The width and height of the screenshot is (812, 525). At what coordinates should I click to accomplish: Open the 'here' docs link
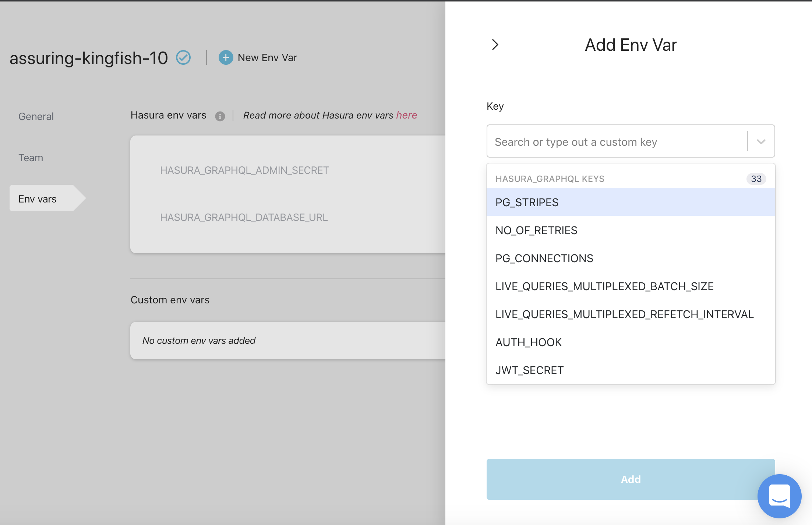[407, 115]
